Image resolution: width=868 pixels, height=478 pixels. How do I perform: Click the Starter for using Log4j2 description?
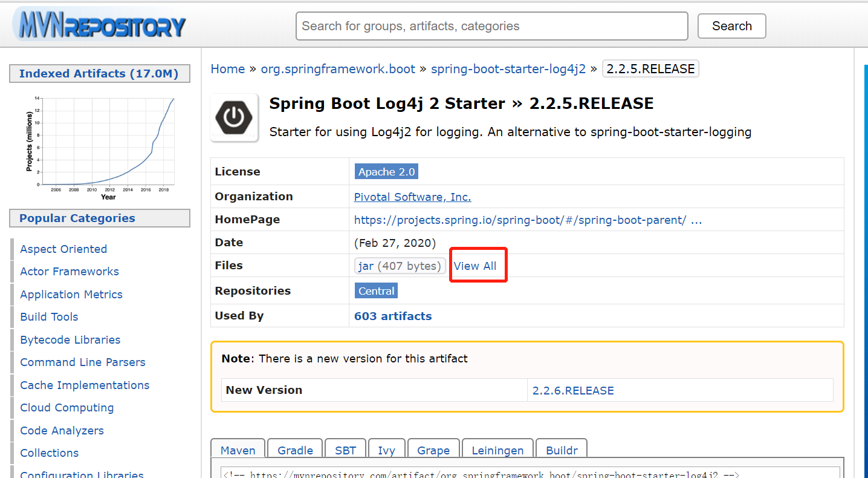click(x=510, y=132)
